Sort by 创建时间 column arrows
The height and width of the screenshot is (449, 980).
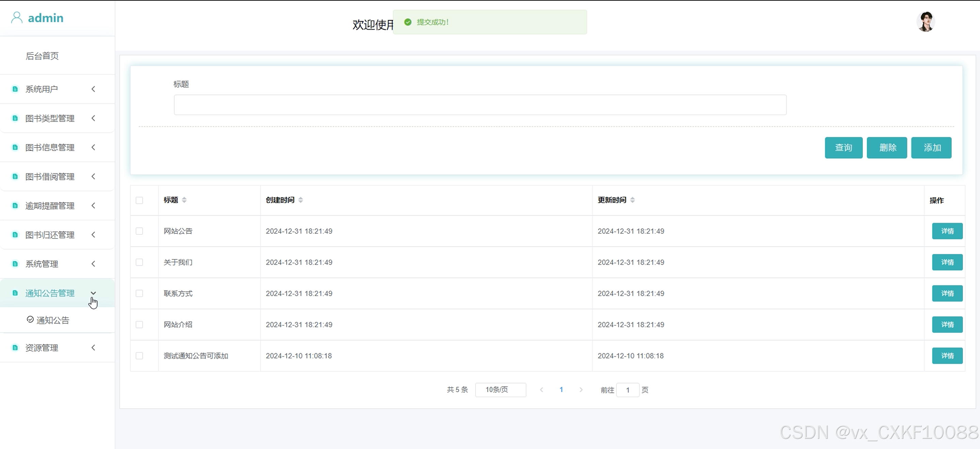pos(301,200)
